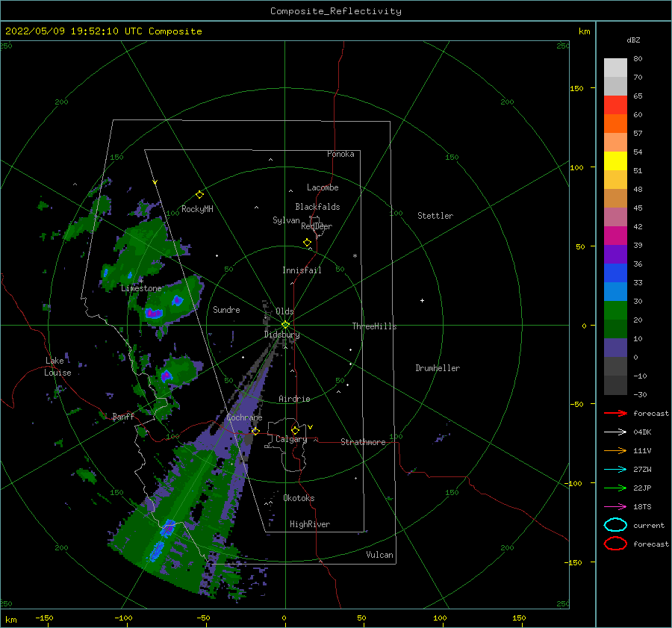The image size is (672, 628).
Task: Click the orange 111V arrow legend icon
Action: (x=615, y=450)
